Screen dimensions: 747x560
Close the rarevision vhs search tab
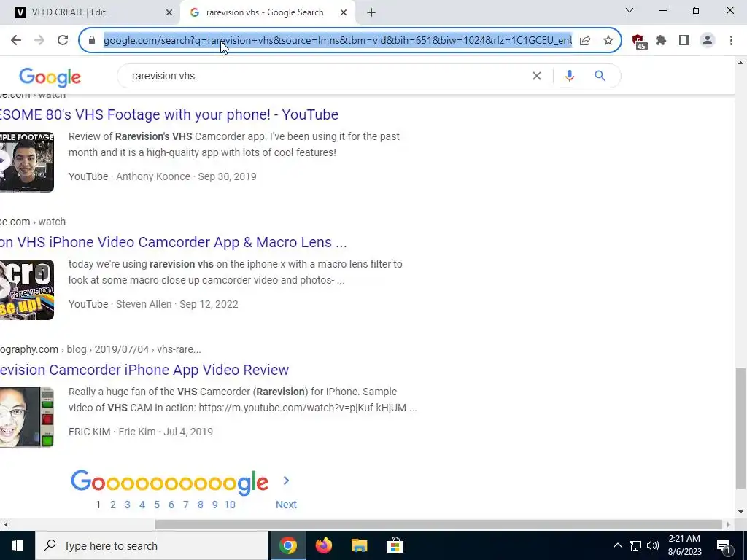coord(343,12)
